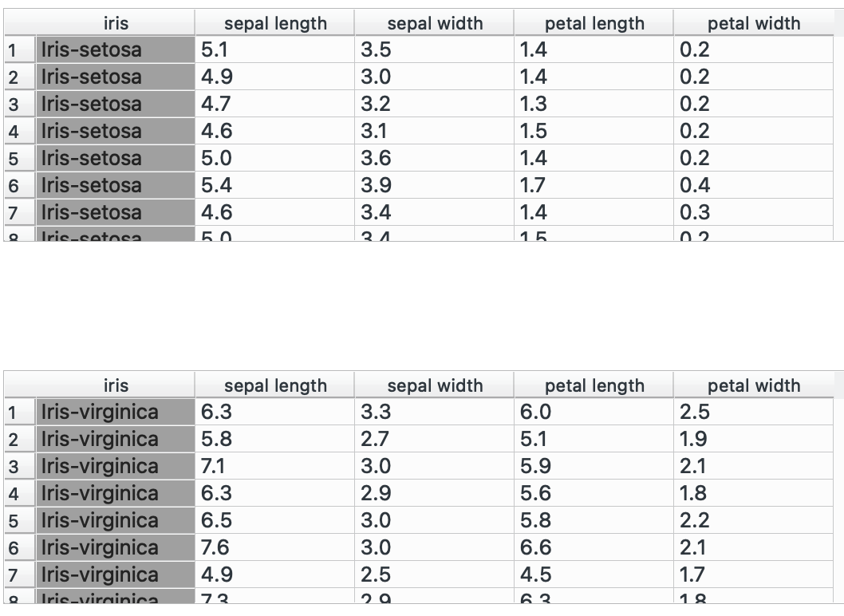This screenshot has width=844, height=616.
Task: Select the petal width cell showing 0.3
Action: tap(754, 213)
